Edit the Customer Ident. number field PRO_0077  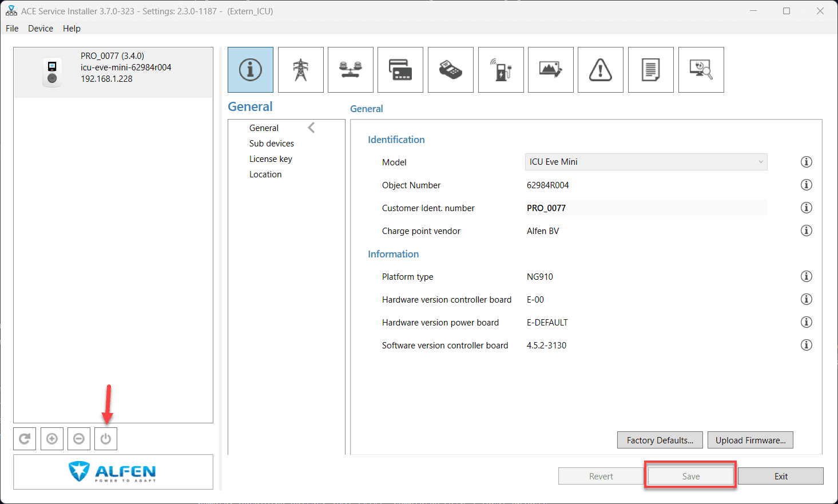point(646,208)
